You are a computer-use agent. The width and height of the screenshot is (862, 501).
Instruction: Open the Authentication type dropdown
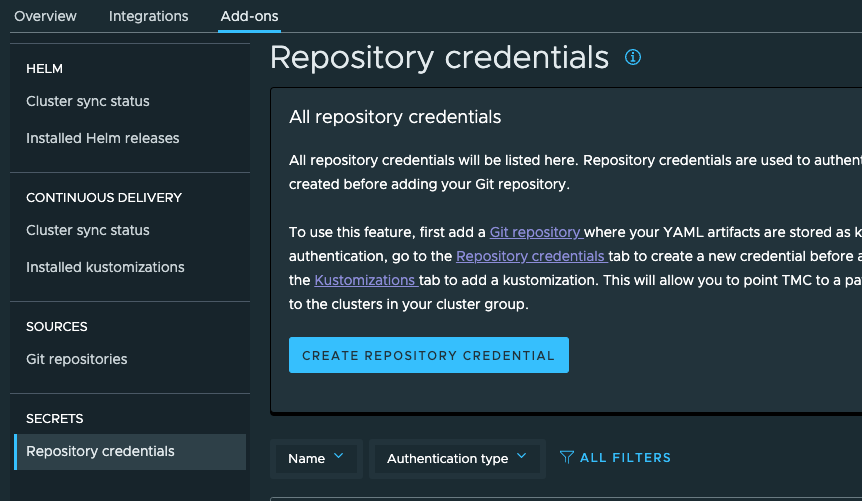[x=457, y=458]
